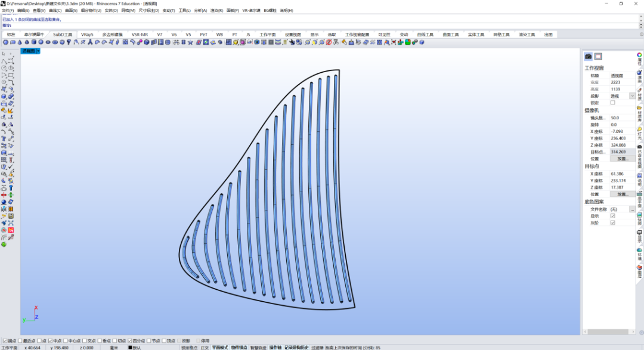
Task: Toggle 中点 midpoint osnap checkbox
Action: tap(50, 340)
